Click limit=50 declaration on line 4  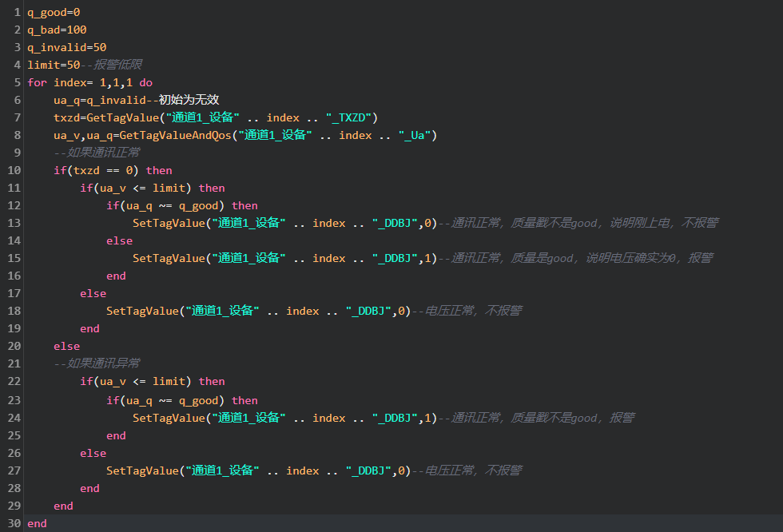tap(54, 65)
